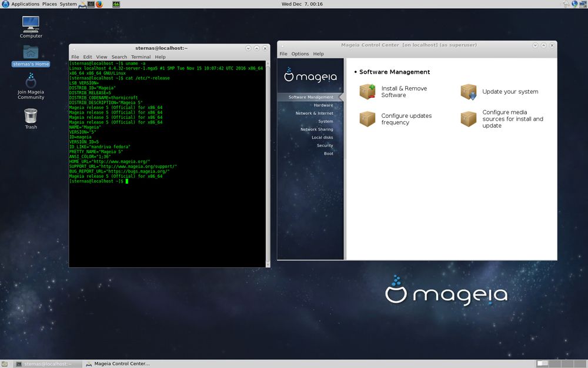
Task: Switch to Mageia Control Center taskbar button
Action: click(118, 363)
